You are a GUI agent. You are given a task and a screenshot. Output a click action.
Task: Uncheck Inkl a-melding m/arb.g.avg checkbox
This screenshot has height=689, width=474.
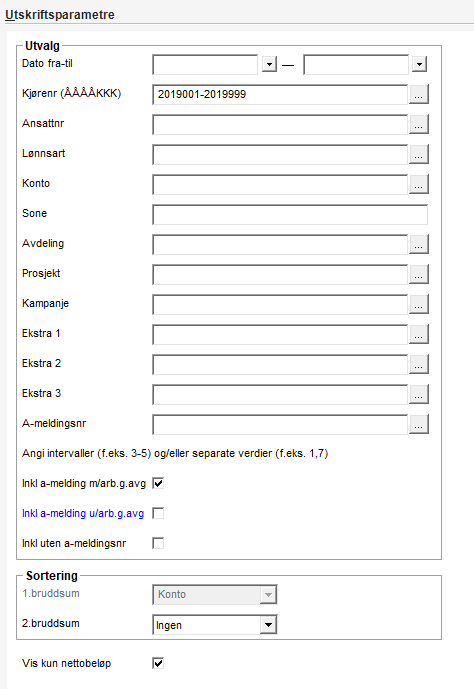(158, 483)
